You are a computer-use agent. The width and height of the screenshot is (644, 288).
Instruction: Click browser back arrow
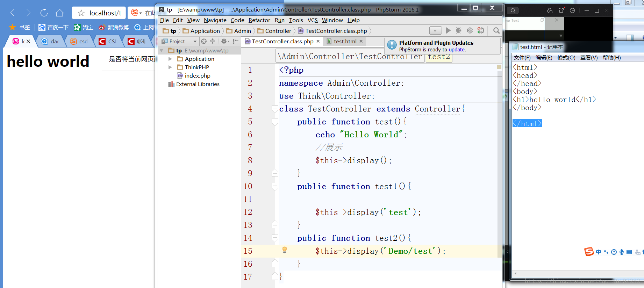pos(13,13)
